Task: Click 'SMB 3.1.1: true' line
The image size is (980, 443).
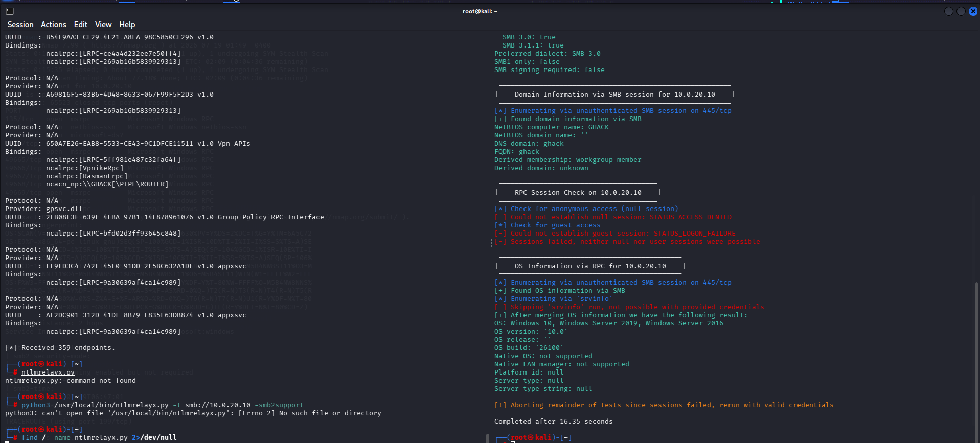Action: [533, 45]
